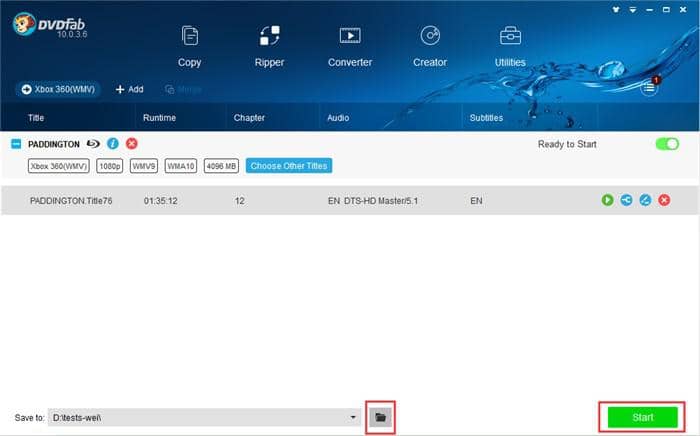This screenshot has height=436, width=700.
Task: Show PADDINGTON source information
Action: click(113, 144)
